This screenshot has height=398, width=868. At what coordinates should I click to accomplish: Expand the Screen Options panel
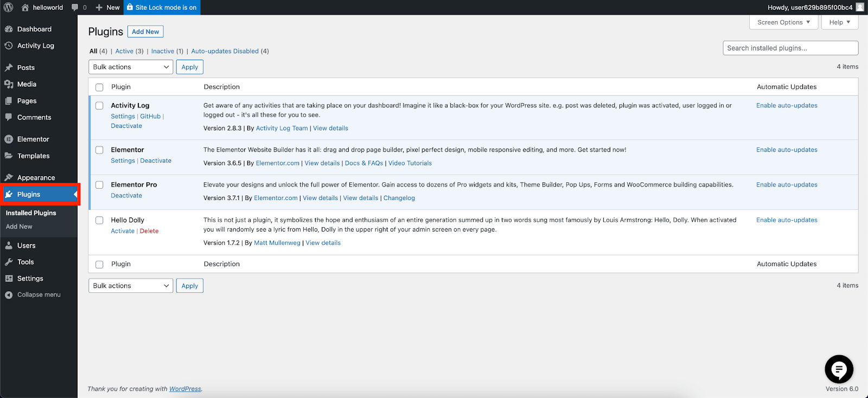[x=783, y=22]
